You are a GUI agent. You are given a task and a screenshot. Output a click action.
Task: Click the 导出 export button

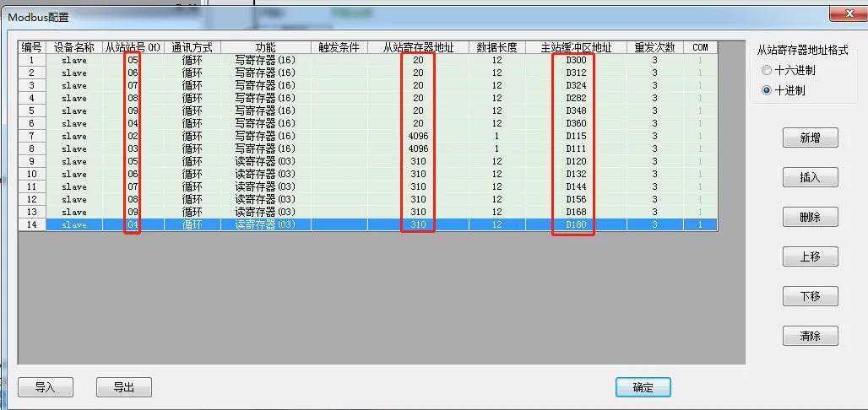[x=123, y=387]
